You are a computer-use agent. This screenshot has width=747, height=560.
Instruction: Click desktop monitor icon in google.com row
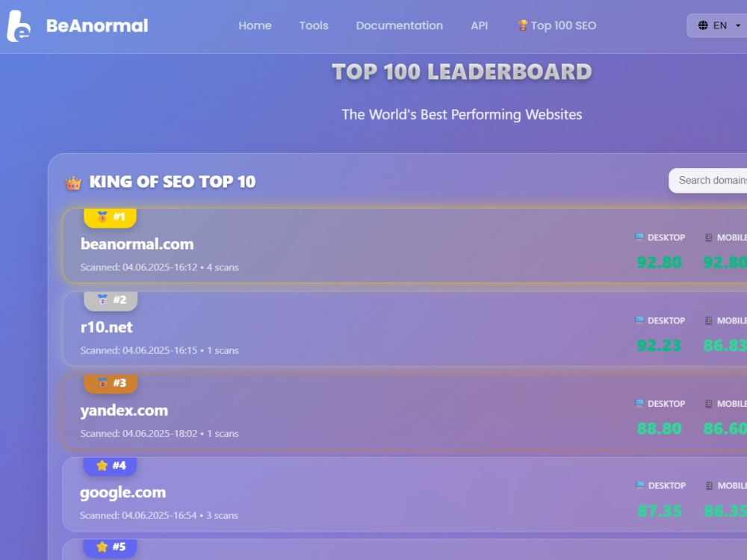(x=640, y=485)
